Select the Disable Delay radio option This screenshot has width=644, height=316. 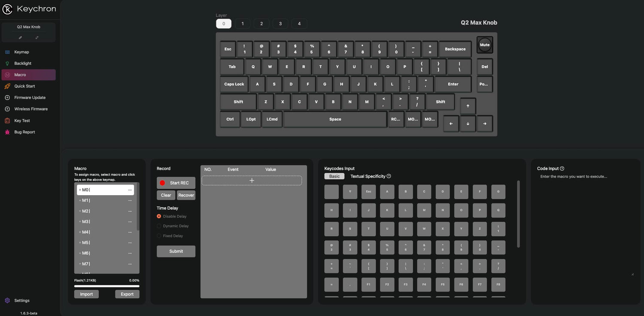pyautogui.click(x=159, y=216)
